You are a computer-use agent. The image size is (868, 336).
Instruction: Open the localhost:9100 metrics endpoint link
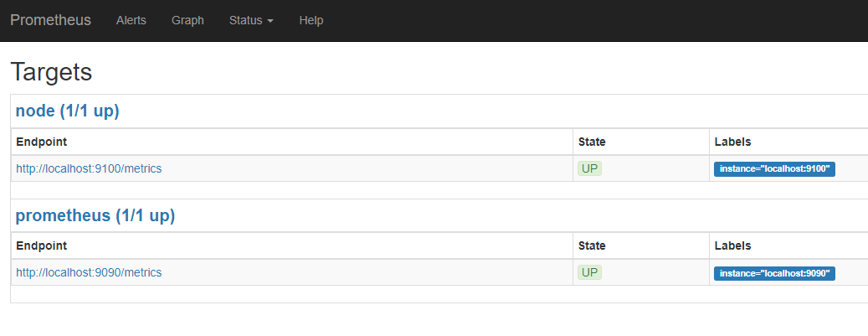[x=89, y=168]
